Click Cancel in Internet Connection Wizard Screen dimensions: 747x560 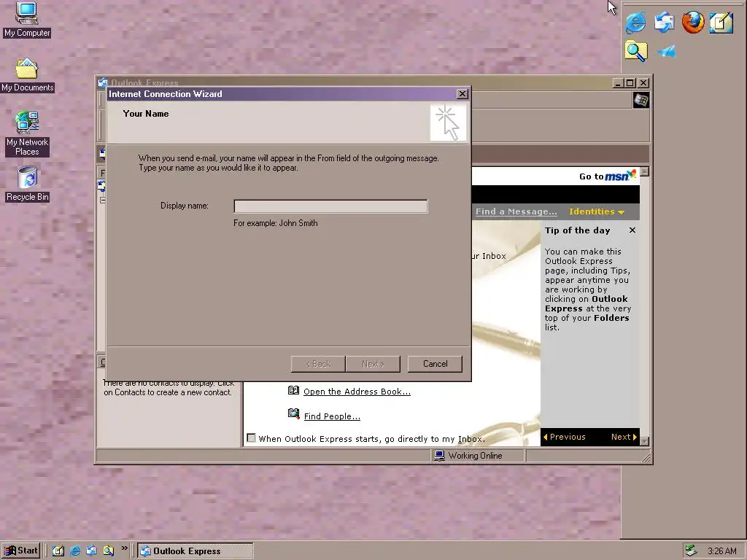pos(435,364)
